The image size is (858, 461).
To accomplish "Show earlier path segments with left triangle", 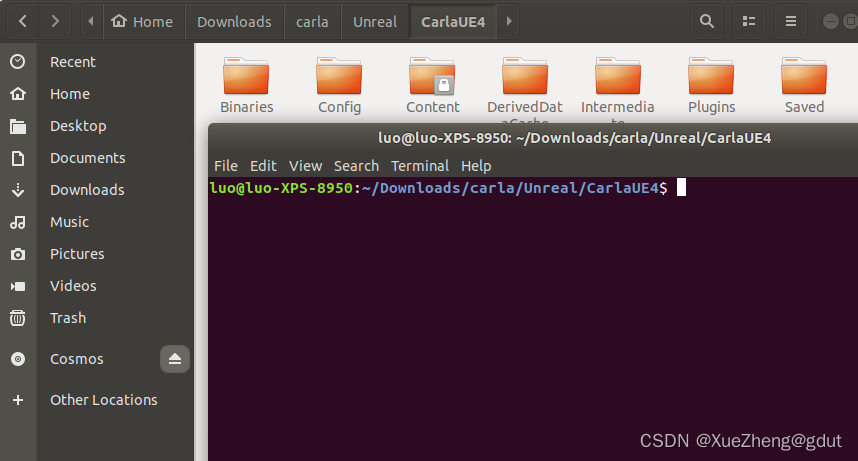I will tap(91, 21).
